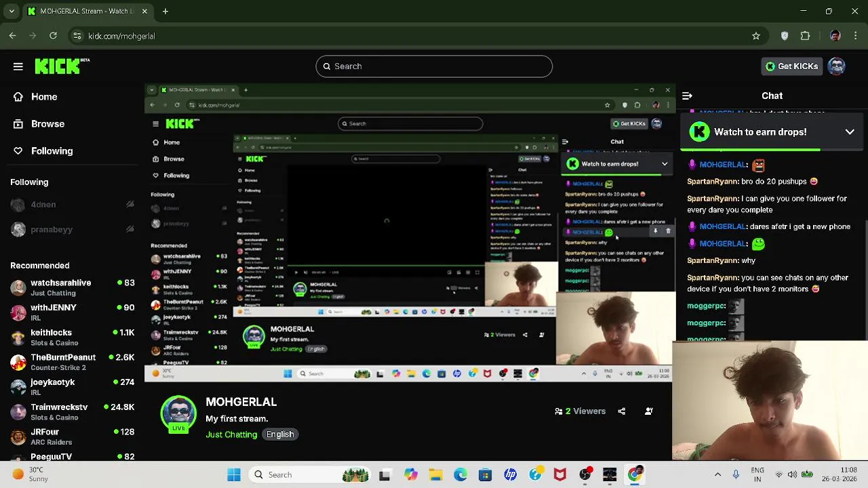Click SpartanRyann's username above the 'why' message

tap(713, 261)
